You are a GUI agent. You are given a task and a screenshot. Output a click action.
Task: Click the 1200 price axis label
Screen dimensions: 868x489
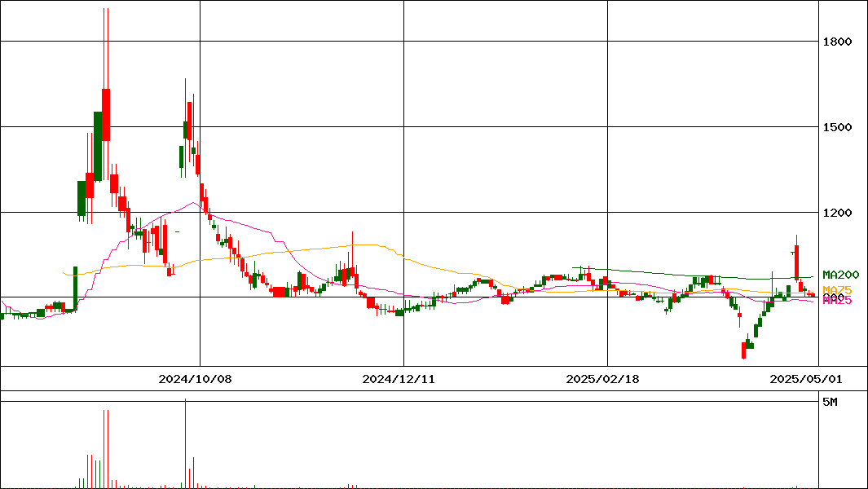pos(837,213)
